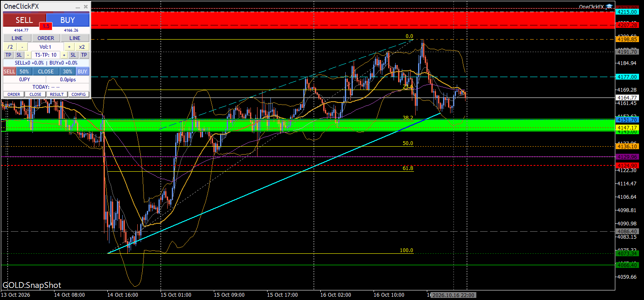Close 30% of positions

[67, 71]
